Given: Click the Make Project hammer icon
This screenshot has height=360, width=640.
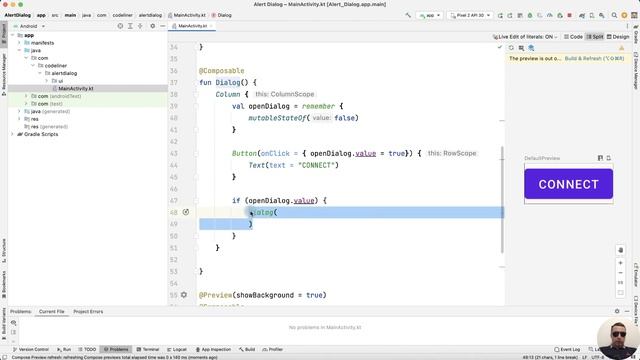Looking at the screenshot, I should [x=408, y=15].
